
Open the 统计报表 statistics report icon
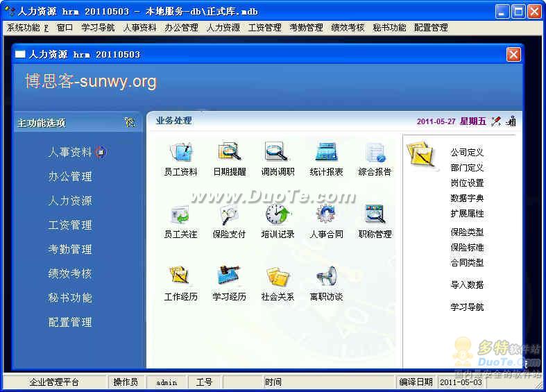coord(326,152)
